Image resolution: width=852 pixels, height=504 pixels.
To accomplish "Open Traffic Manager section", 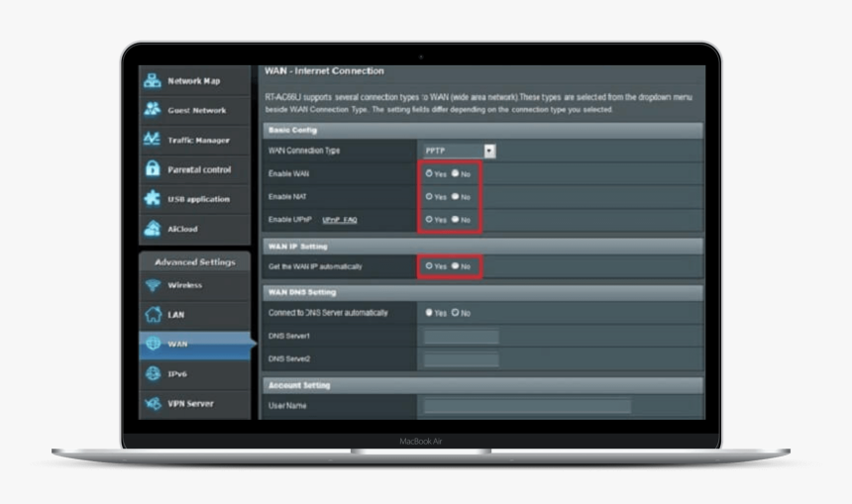I will pyautogui.click(x=194, y=141).
